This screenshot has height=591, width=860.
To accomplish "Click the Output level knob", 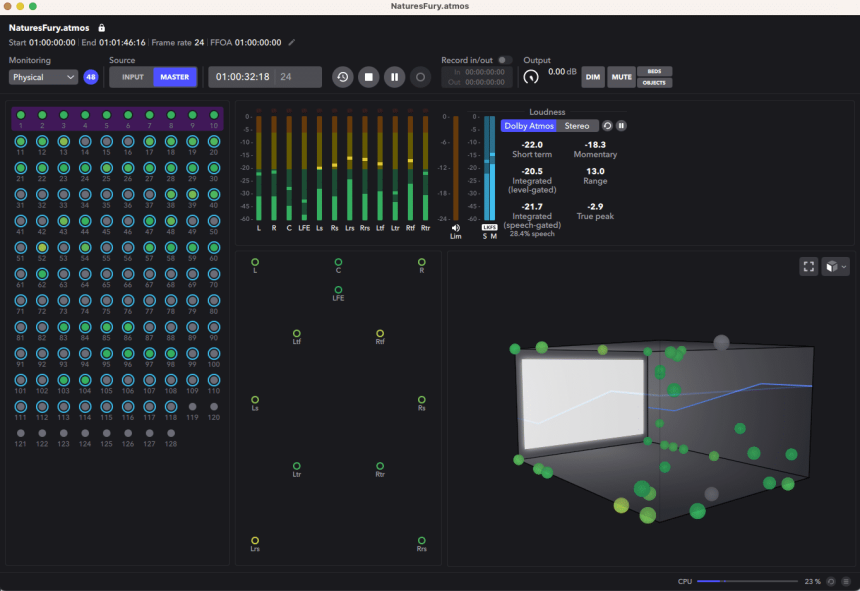I will pyautogui.click(x=529, y=74).
